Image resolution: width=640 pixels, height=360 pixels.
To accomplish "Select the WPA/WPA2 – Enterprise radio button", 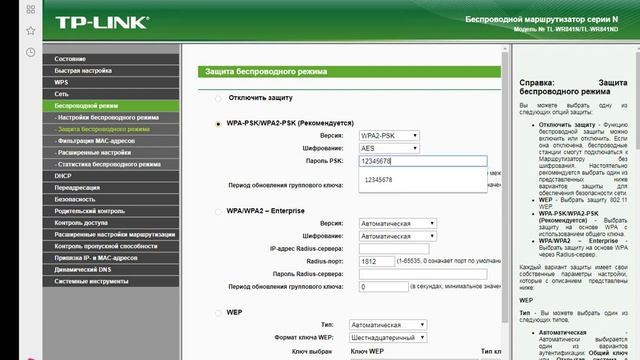I will tap(218, 211).
